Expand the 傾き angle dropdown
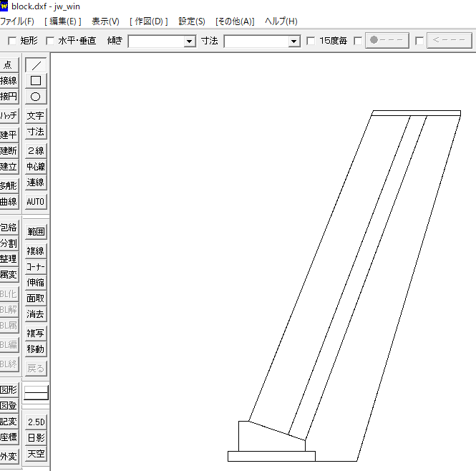The width and height of the screenshot is (476, 471). point(190,42)
